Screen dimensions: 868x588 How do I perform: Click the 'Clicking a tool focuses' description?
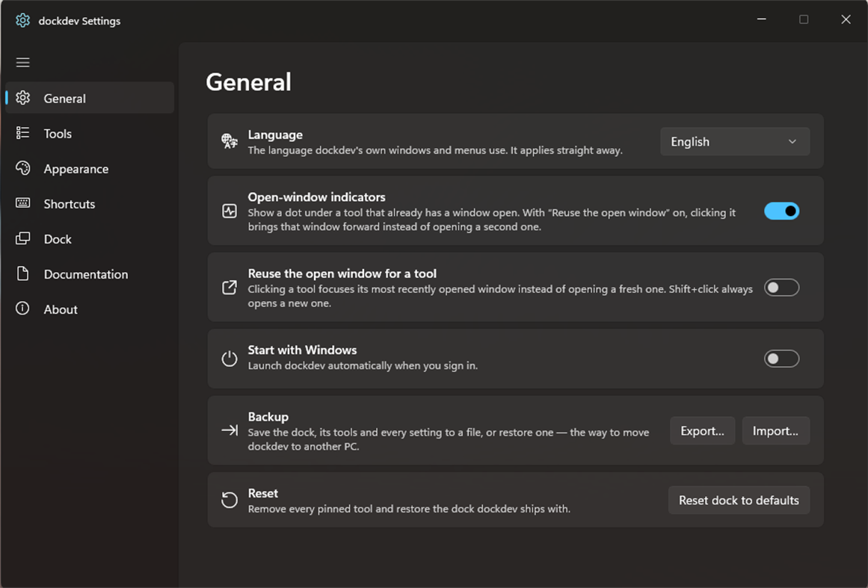click(x=500, y=296)
